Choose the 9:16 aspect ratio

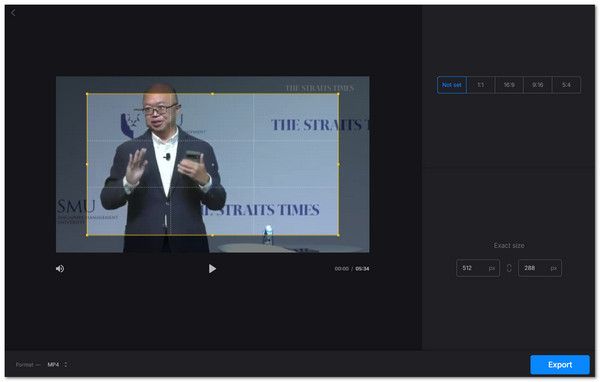click(x=538, y=85)
